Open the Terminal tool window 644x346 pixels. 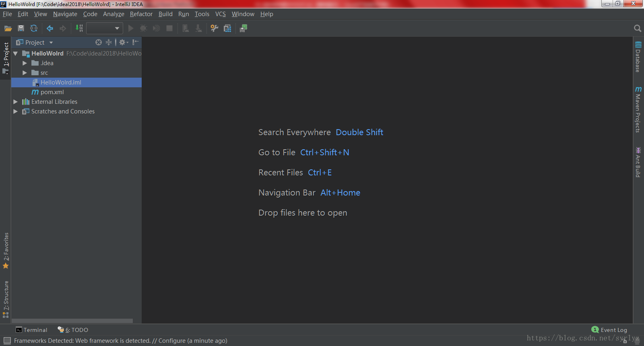(31, 330)
